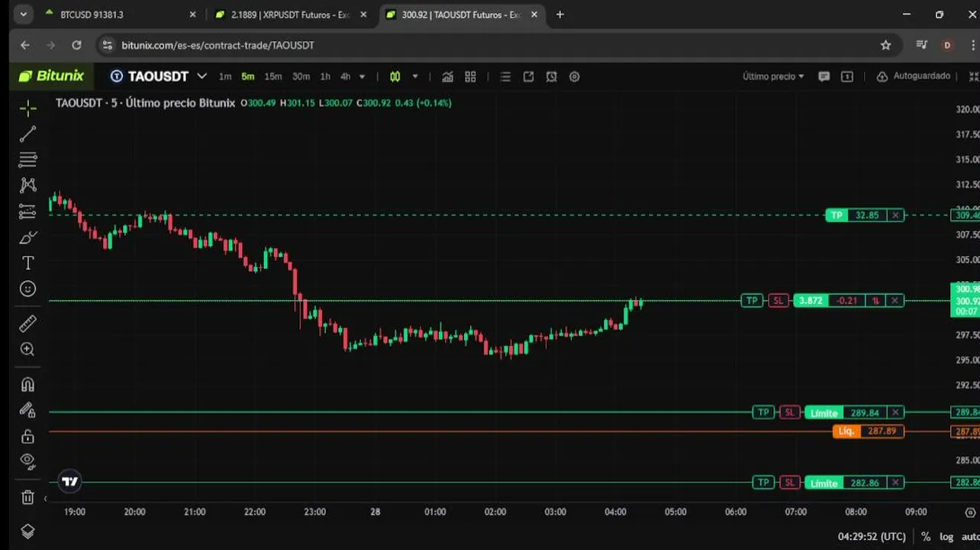Open the 04:29:52 (UTC) timezone menu
The width and height of the screenshot is (980, 550).
tap(872, 536)
